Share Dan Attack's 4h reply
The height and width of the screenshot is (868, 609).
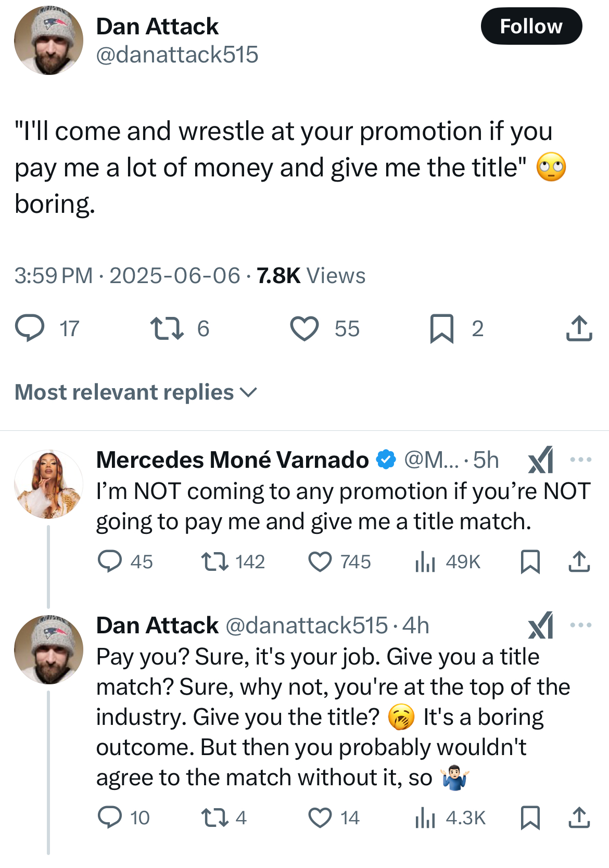[579, 818]
